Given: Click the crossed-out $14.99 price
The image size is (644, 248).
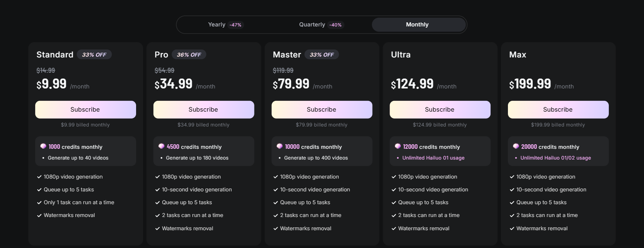Looking at the screenshot, I should [x=46, y=70].
